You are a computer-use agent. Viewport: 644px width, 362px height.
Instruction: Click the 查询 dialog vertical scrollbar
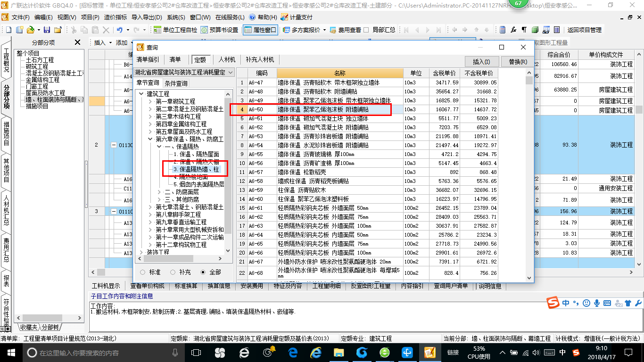[529, 174]
